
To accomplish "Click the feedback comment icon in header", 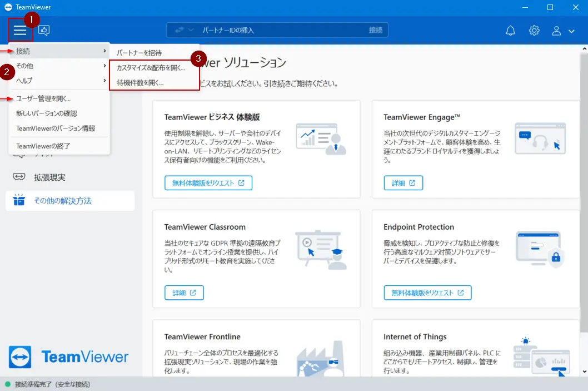I will coord(44,30).
